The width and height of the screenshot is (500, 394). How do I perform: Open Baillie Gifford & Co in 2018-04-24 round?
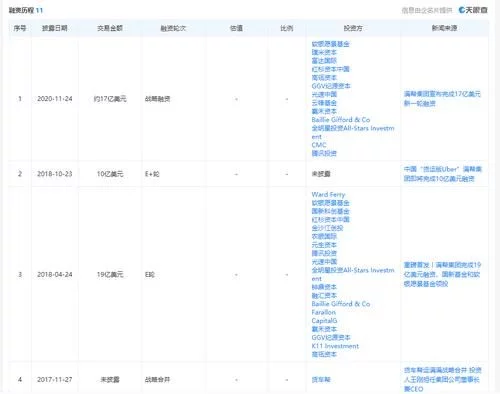pos(341,304)
